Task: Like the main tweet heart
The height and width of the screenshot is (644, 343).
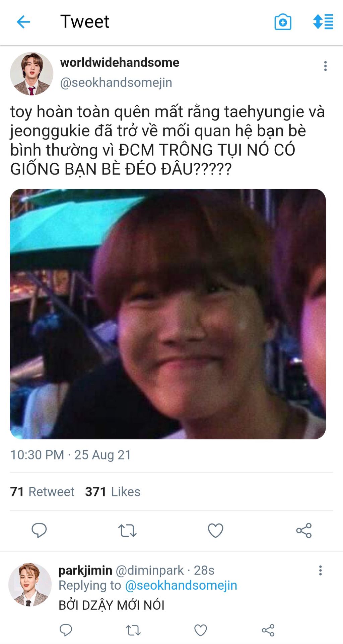Action: (x=215, y=531)
